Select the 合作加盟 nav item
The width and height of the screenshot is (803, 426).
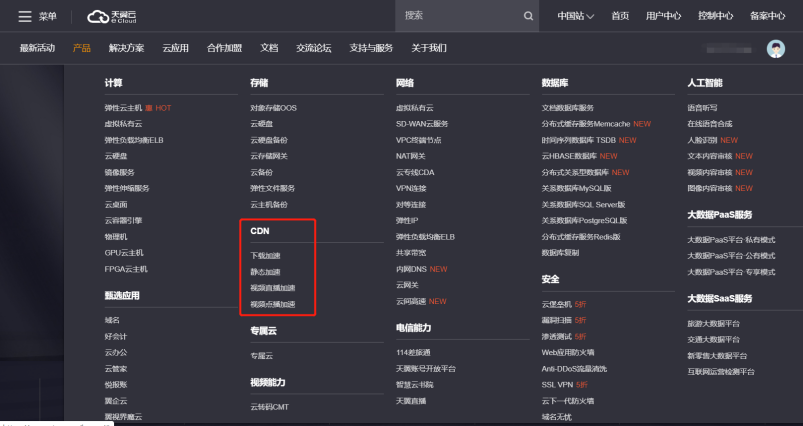(x=224, y=48)
